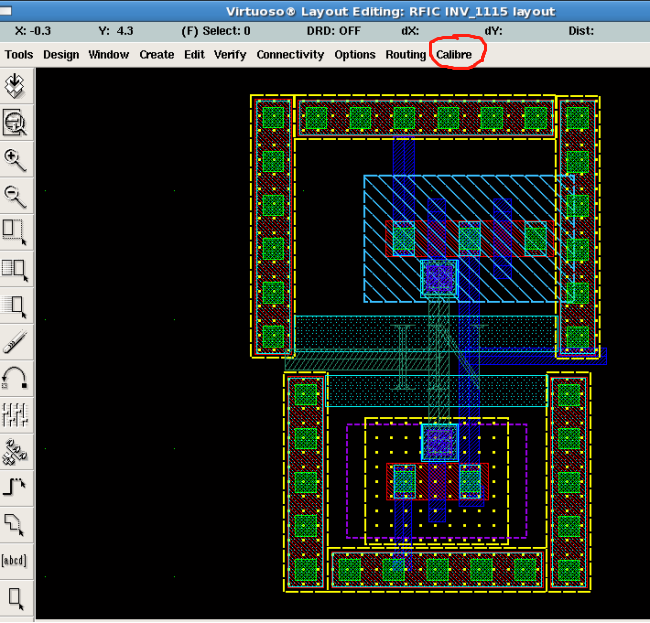
Task: Click the Undo curved-arrow icon
Action: (15, 378)
